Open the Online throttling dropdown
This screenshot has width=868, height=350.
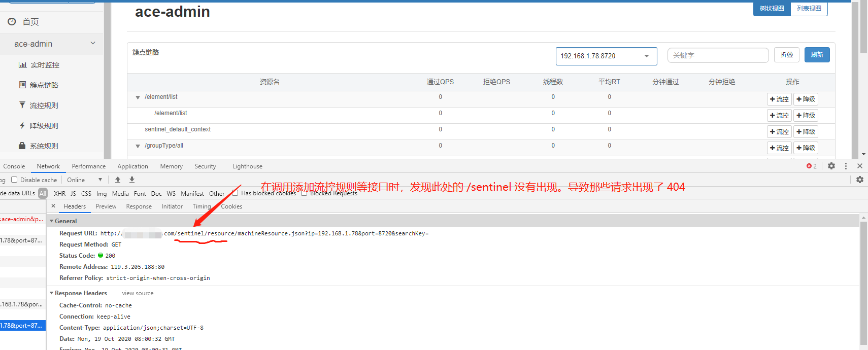pos(84,180)
